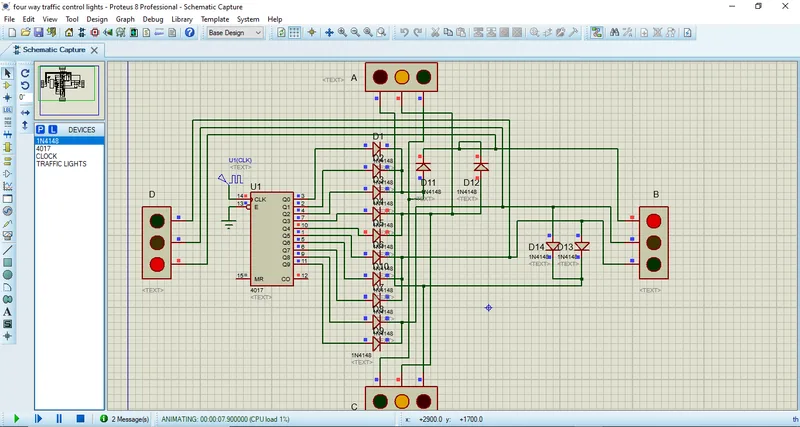
Task: Open the Debug menu
Action: tap(153, 19)
